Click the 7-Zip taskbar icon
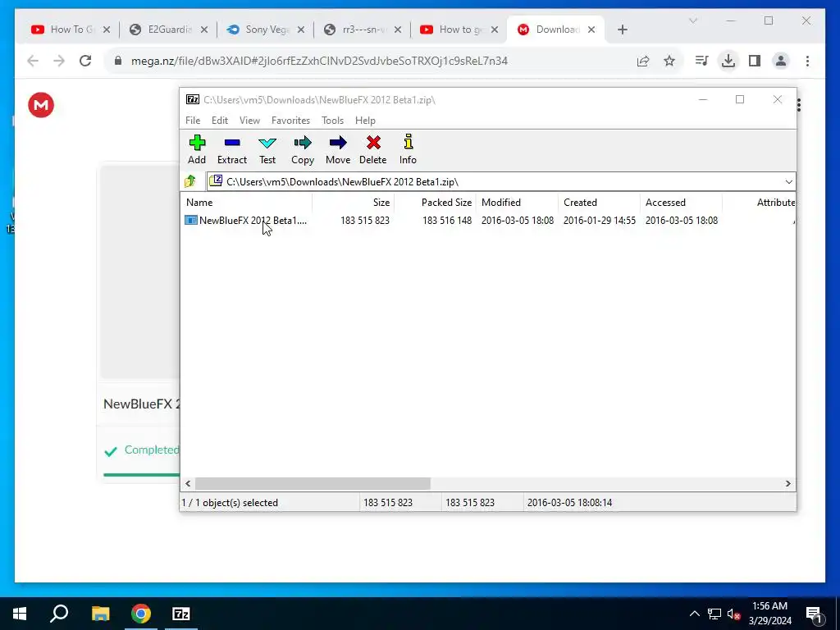The height and width of the screenshot is (630, 840). tap(181, 614)
